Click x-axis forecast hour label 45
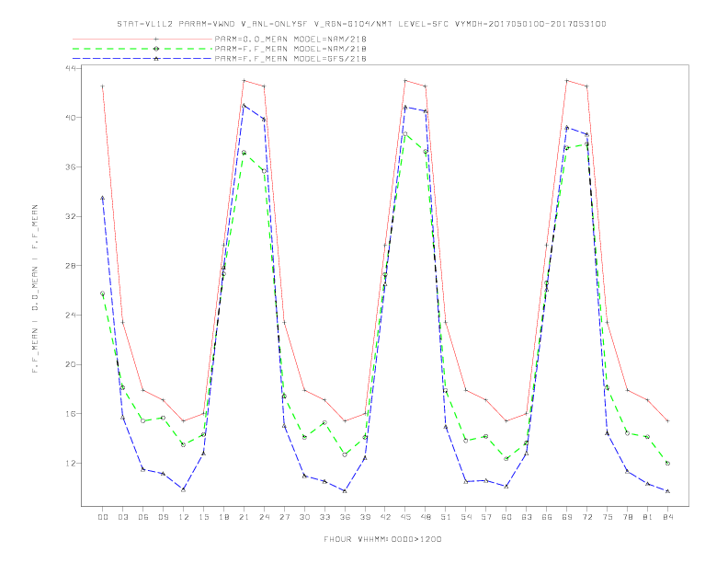Viewport: 728px width, 563px height. click(x=405, y=517)
